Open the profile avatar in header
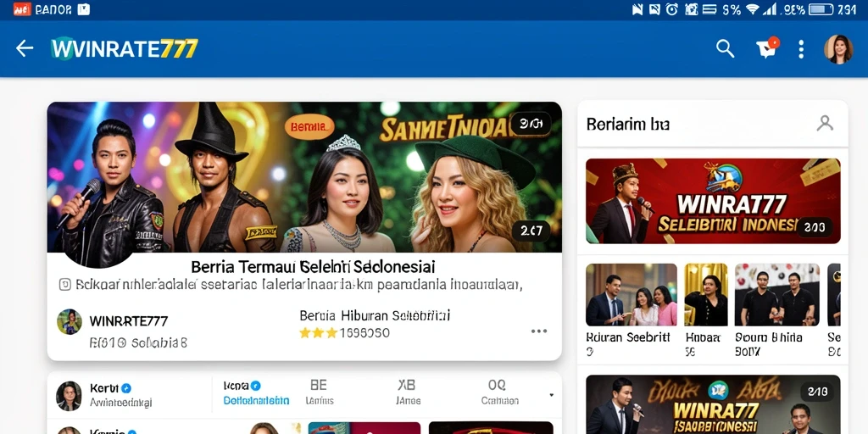The image size is (868, 434). point(838,48)
